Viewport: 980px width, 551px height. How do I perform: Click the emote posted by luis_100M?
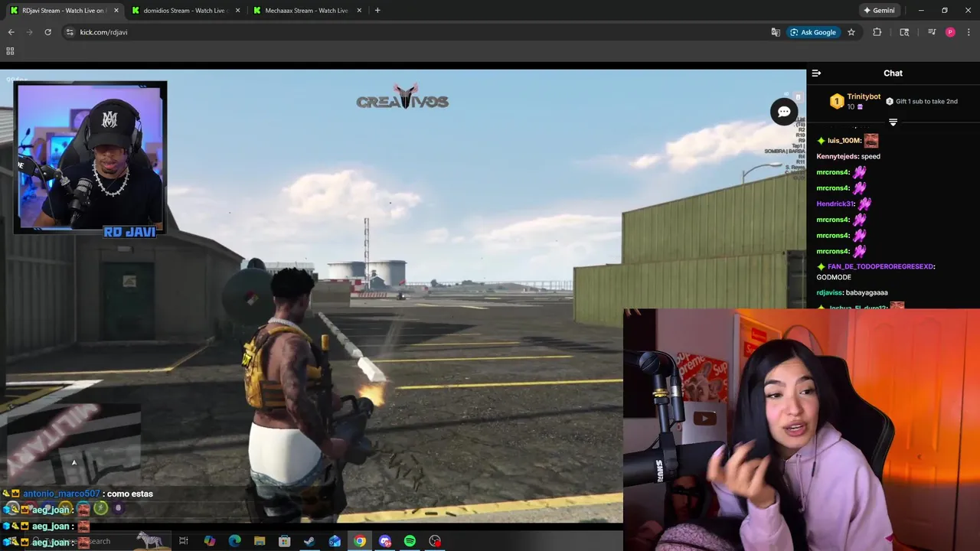pyautogui.click(x=871, y=140)
